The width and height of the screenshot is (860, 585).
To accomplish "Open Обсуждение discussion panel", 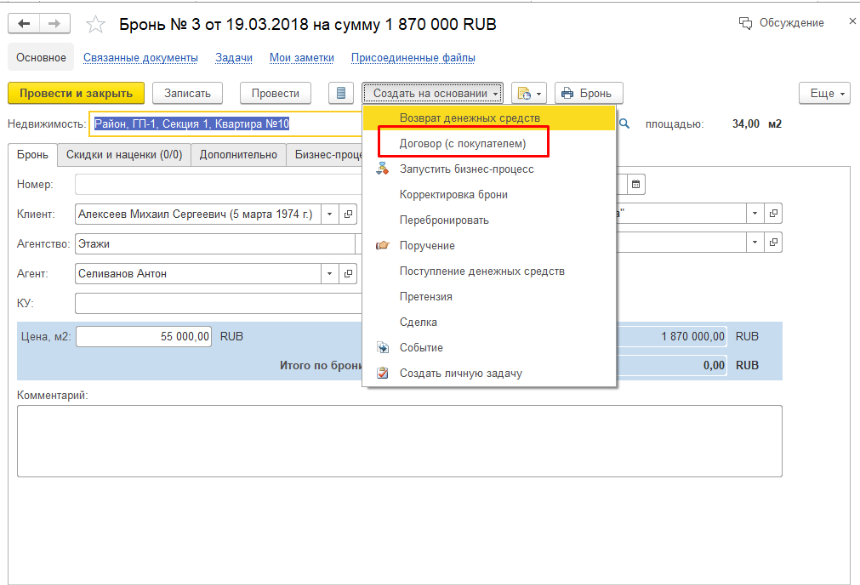I will click(781, 23).
